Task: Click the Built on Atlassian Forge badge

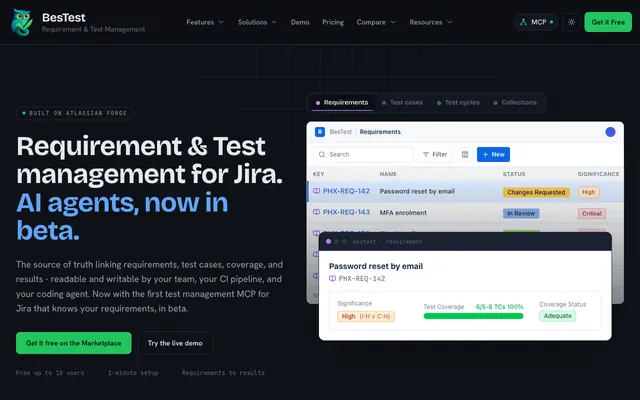Action: (75, 113)
